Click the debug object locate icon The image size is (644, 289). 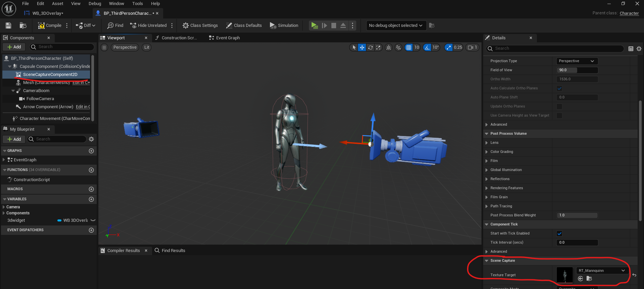point(432,26)
